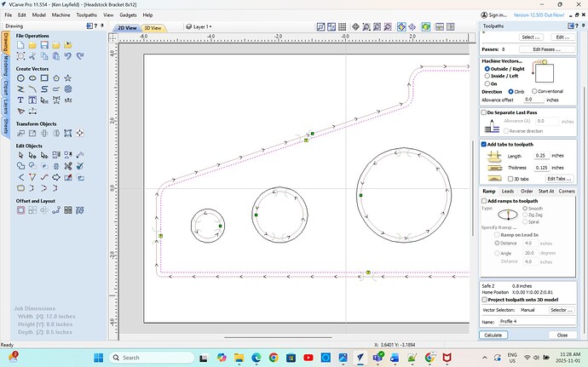Viewport: 588px width, 367px height.
Task: Open the Node Editing tool
Action: [x=32, y=155]
